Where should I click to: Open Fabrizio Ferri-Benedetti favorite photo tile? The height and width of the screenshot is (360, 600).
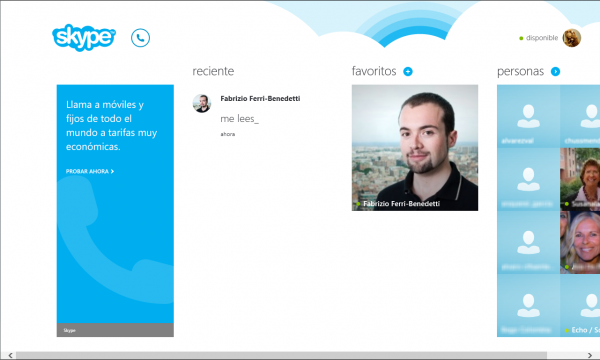(x=415, y=148)
